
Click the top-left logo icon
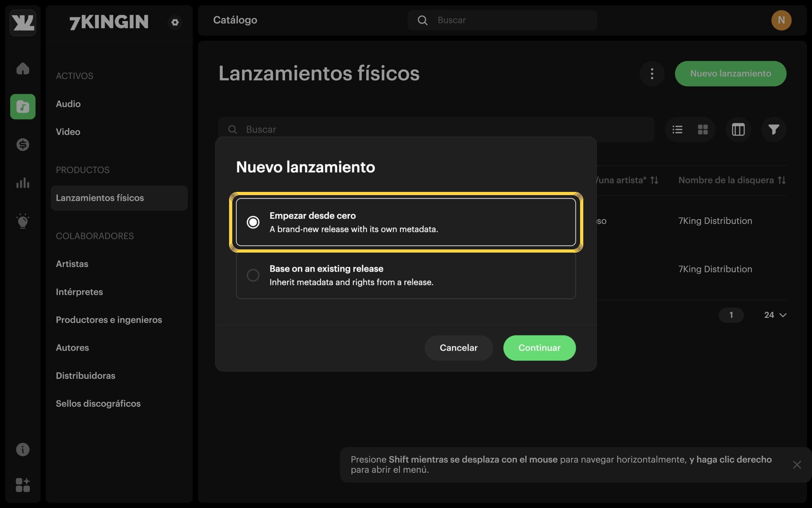pyautogui.click(x=23, y=23)
